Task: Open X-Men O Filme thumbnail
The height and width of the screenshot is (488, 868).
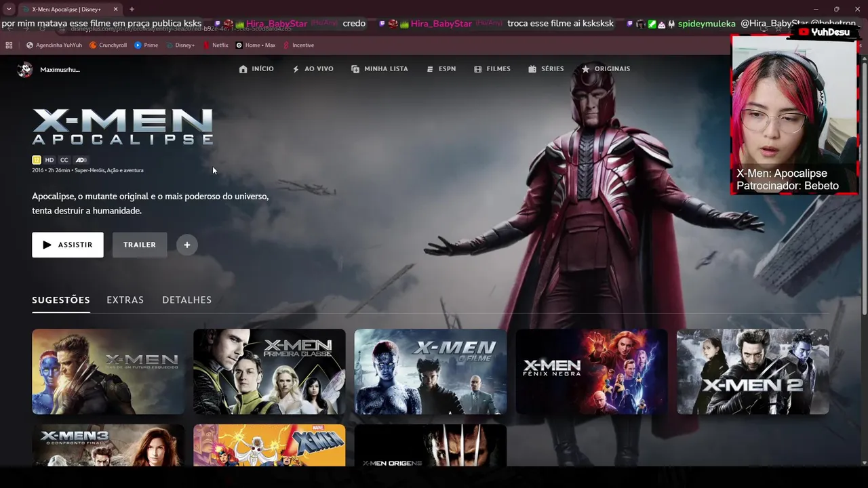Action: (x=430, y=371)
